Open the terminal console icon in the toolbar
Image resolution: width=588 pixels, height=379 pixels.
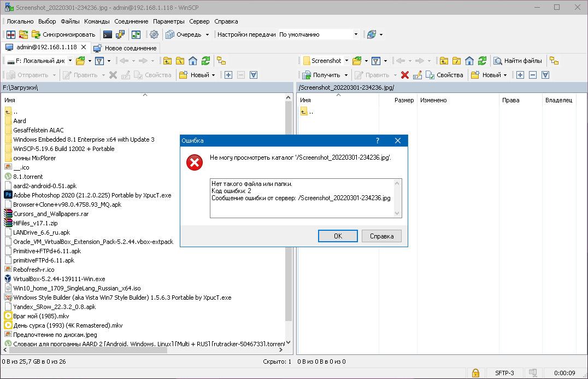pos(108,34)
